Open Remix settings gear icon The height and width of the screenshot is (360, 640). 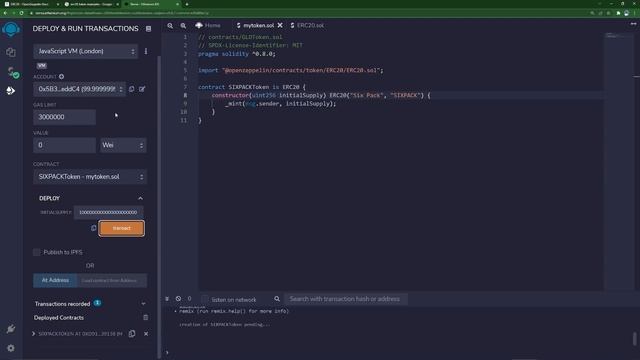11,348
